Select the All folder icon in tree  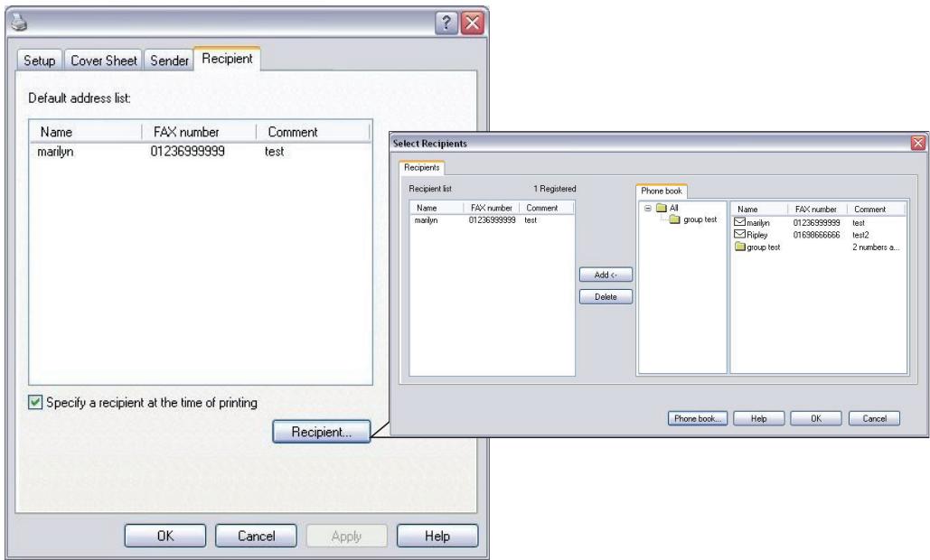pos(662,208)
